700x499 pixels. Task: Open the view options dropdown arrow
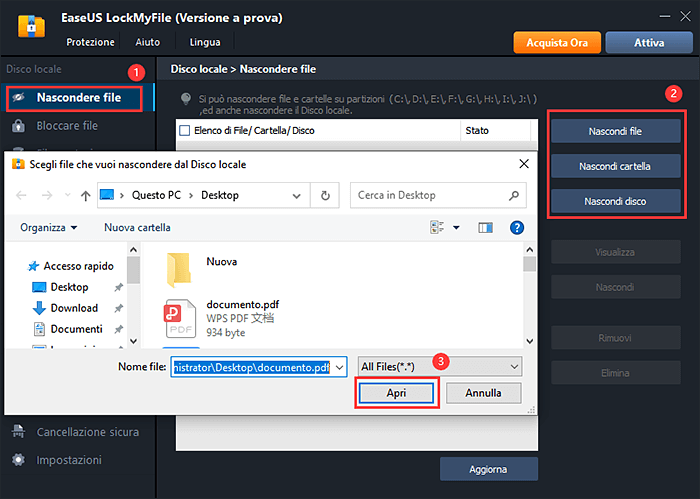tap(456, 228)
